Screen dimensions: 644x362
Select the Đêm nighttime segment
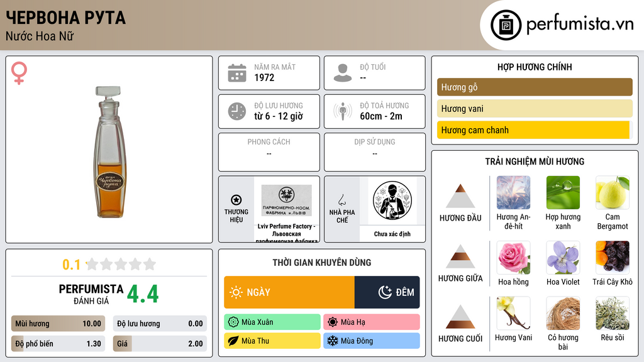coord(387,292)
